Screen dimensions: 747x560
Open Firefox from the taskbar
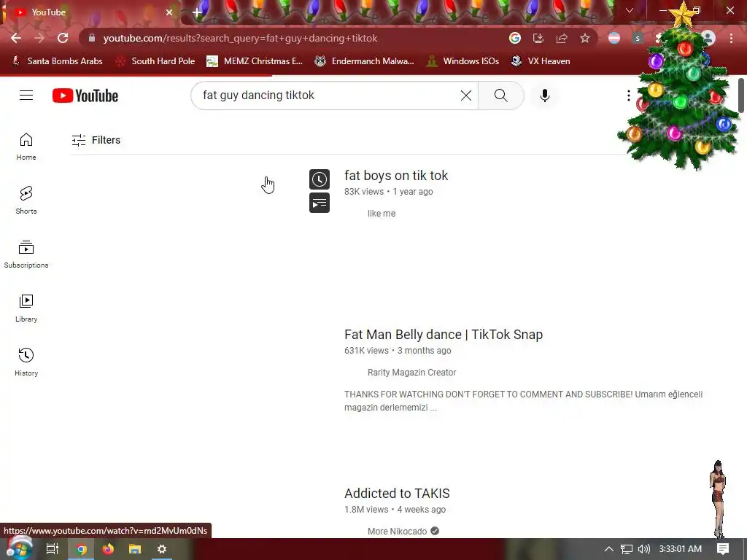[x=108, y=549]
